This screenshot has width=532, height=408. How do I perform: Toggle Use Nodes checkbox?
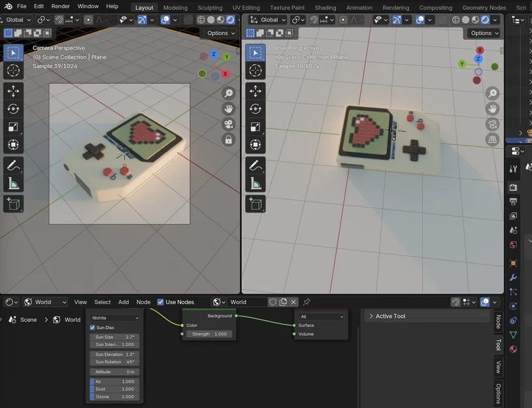click(161, 302)
